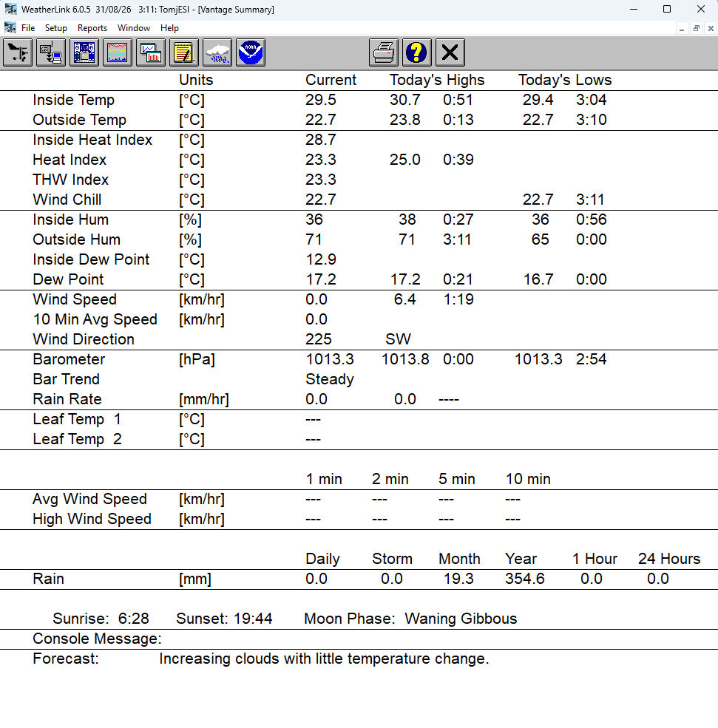
Task: Maximize the WeatherLink main window
Action: pyautogui.click(x=667, y=10)
